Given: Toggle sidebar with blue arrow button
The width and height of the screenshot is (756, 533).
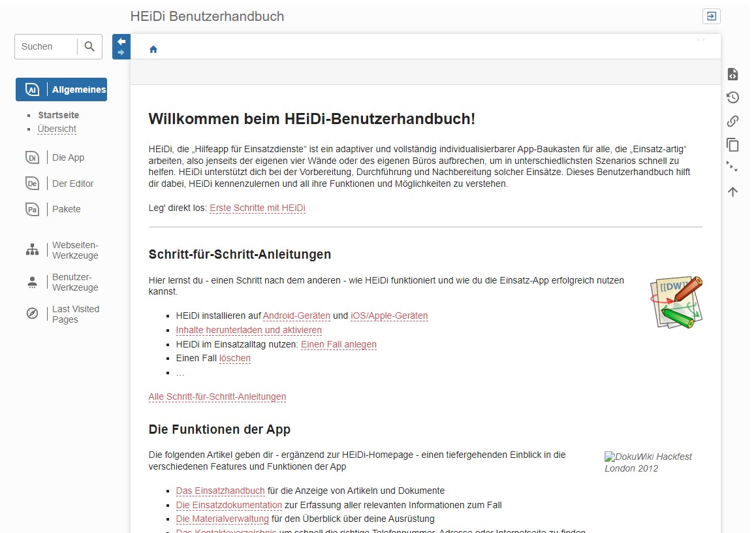Looking at the screenshot, I should click(x=121, y=46).
